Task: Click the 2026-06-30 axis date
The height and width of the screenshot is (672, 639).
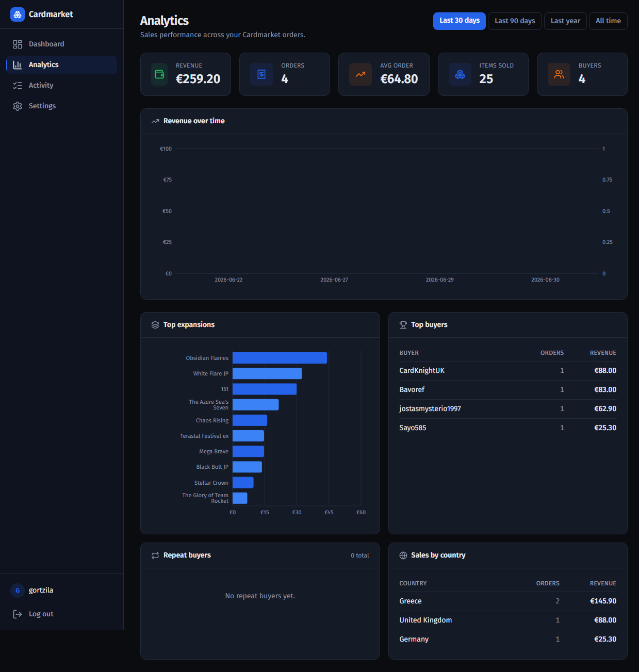Action: click(545, 280)
